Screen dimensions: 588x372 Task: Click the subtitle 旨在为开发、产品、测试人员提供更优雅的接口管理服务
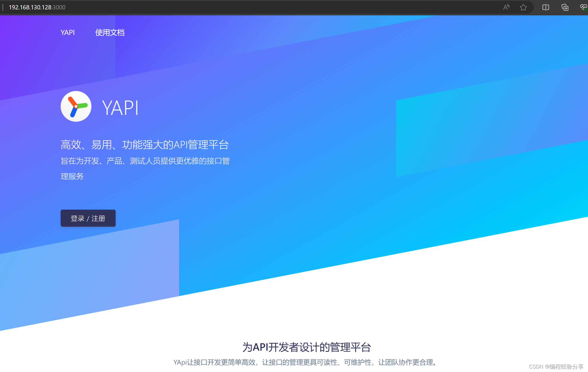tap(145, 168)
